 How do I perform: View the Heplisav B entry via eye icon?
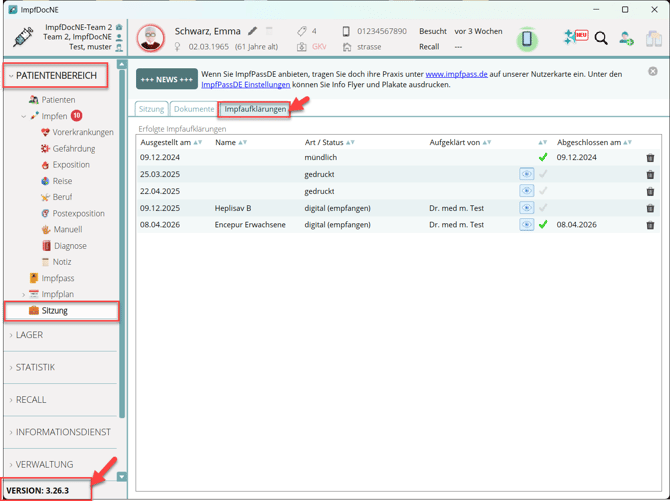(526, 208)
